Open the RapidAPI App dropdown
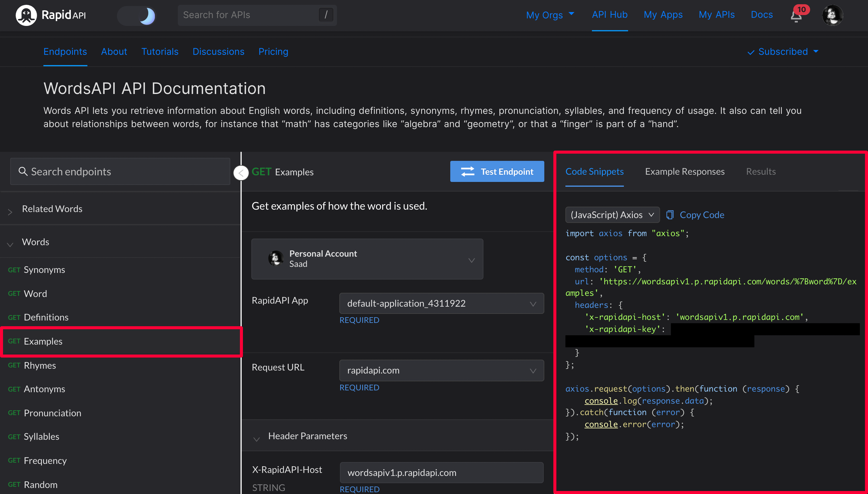The image size is (868, 494). (x=441, y=303)
